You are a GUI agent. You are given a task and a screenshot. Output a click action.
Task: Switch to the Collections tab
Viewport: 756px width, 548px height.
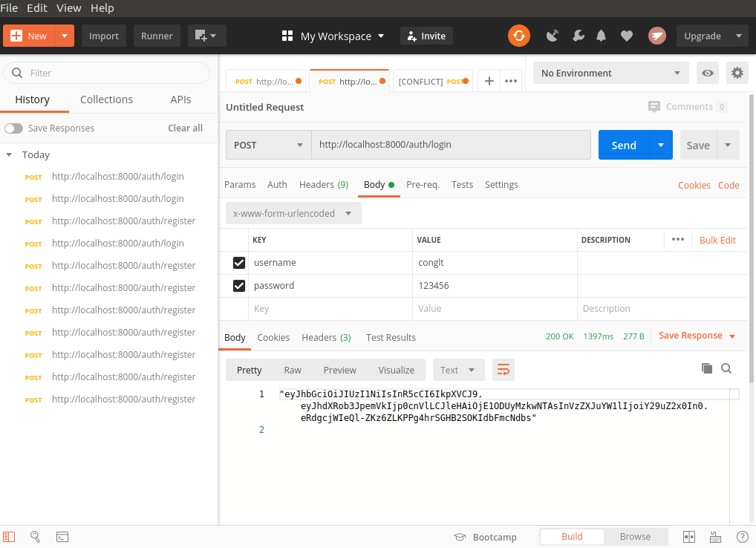click(x=106, y=100)
